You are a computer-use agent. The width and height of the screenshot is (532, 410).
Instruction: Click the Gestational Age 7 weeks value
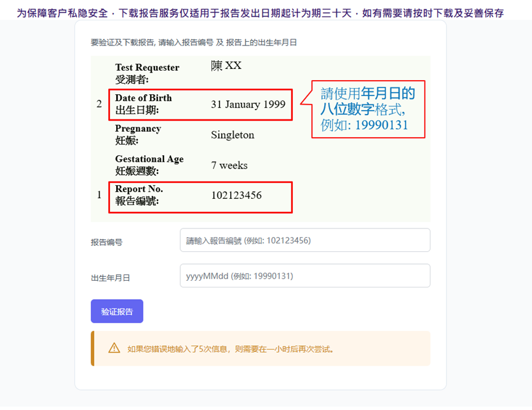coord(229,165)
